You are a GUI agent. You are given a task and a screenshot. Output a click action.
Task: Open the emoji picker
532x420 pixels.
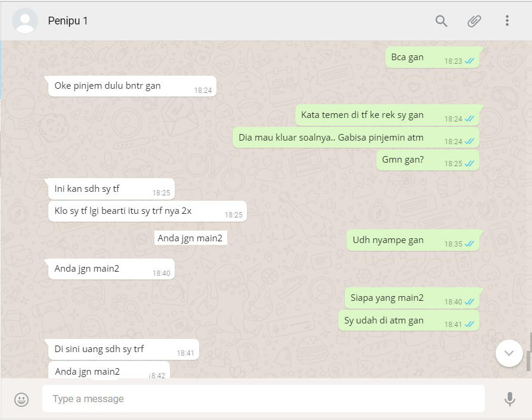[21, 399]
